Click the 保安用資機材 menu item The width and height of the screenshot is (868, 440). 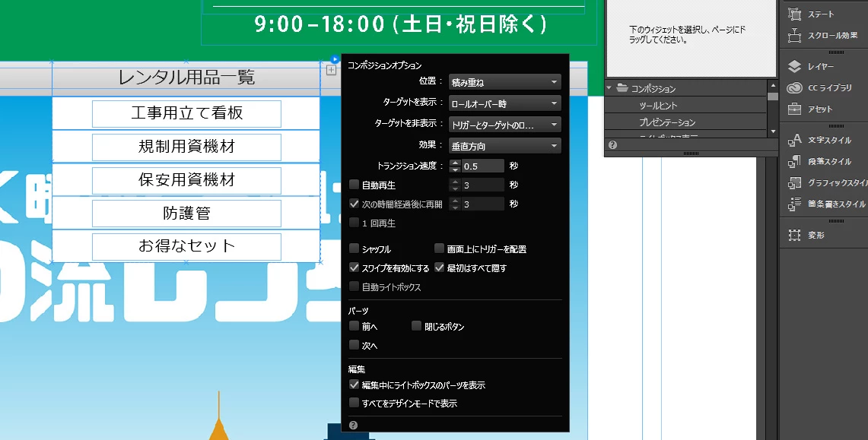(x=186, y=180)
